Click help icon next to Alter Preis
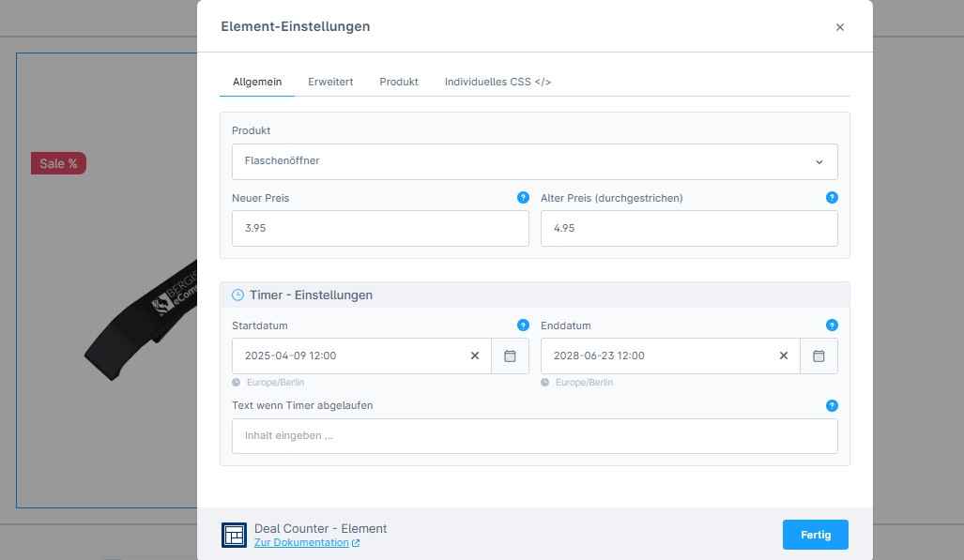Screen dimensions: 964x560 click(832, 198)
